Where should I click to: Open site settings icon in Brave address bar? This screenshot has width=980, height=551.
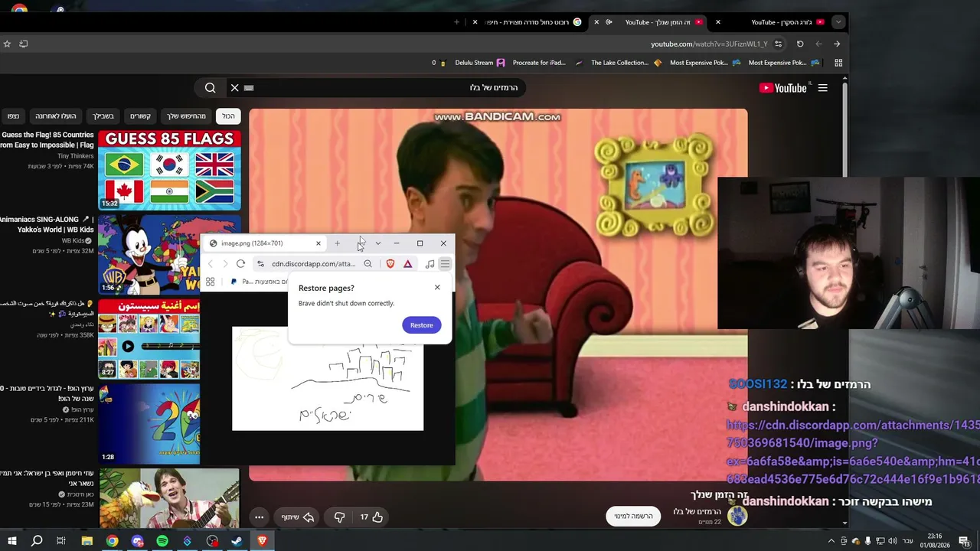point(261,264)
